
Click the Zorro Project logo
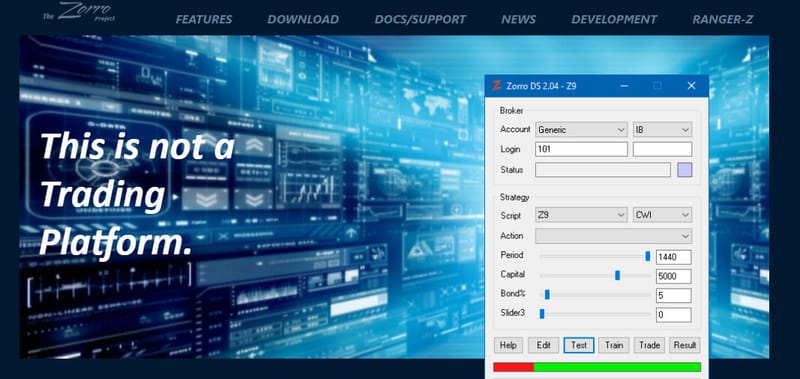coord(79,11)
